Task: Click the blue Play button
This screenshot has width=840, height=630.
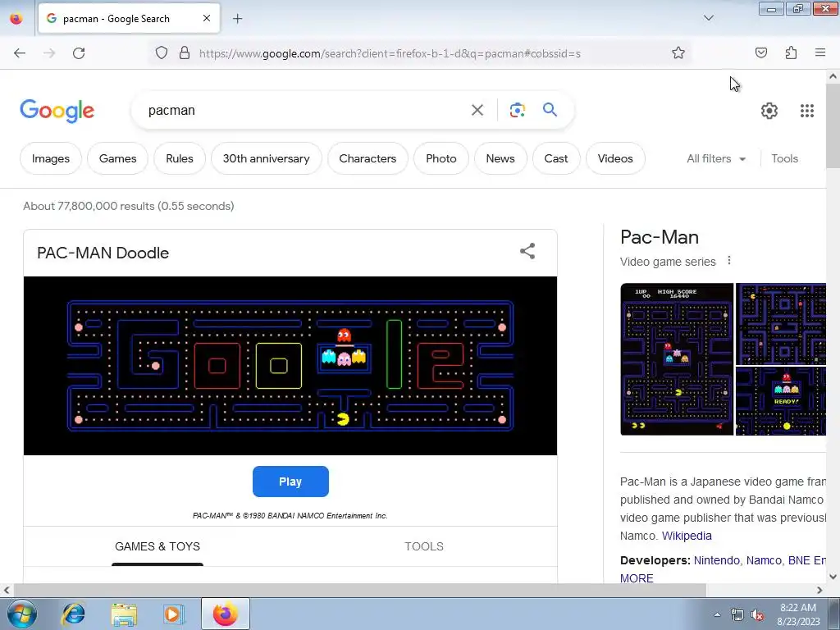Action: click(290, 482)
